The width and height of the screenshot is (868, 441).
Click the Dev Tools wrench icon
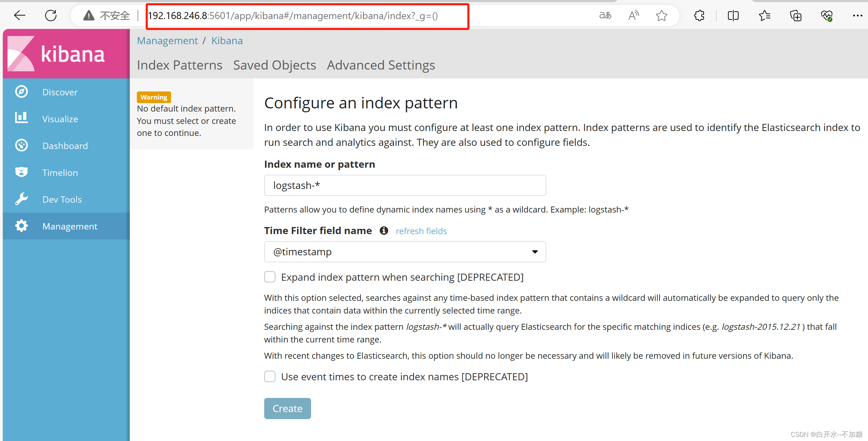click(x=22, y=199)
